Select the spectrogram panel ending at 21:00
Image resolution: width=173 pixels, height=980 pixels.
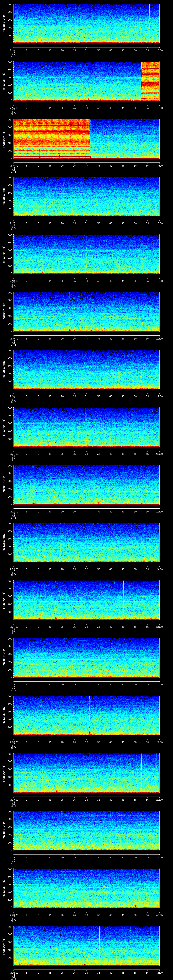point(86,370)
